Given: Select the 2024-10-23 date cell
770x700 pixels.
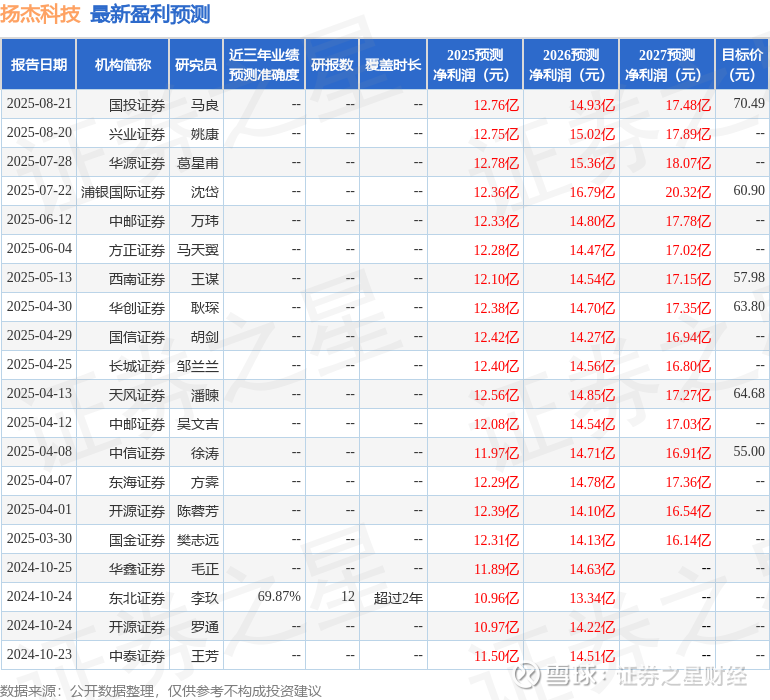Looking at the screenshot, I should coord(39,654).
